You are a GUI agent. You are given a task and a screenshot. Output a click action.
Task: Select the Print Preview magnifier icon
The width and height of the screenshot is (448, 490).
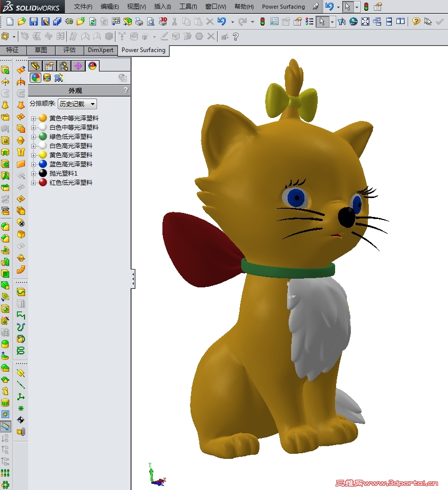point(150,21)
